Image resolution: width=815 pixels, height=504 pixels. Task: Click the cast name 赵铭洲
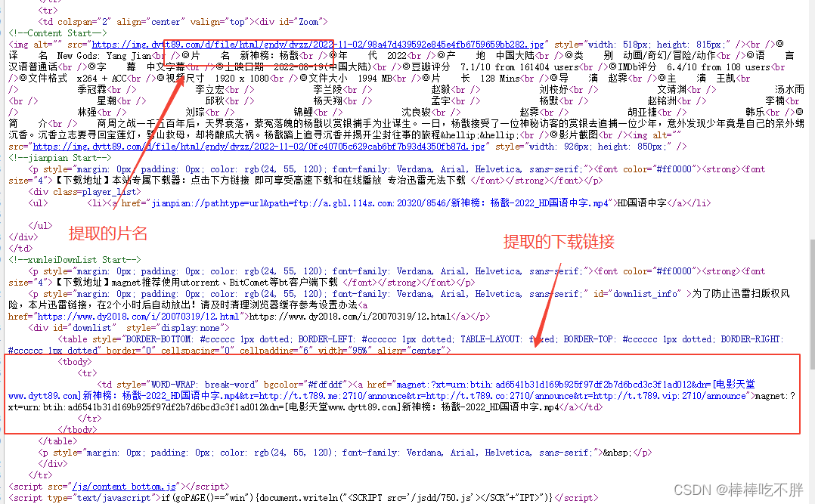662,101
